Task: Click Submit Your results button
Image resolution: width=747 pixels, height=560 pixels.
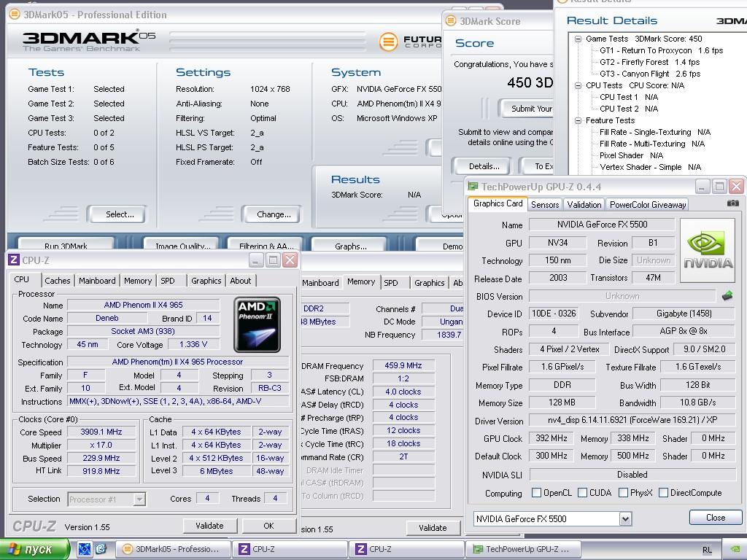Action: pyautogui.click(x=527, y=109)
